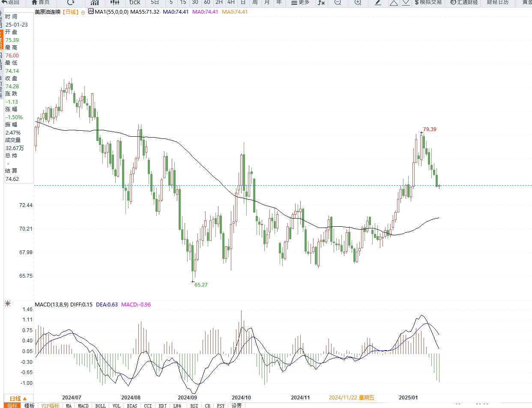The height and width of the screenshot is (408, 532).
Task: Select the pencil drawing tool icon
Action: (x=378, y=2)
